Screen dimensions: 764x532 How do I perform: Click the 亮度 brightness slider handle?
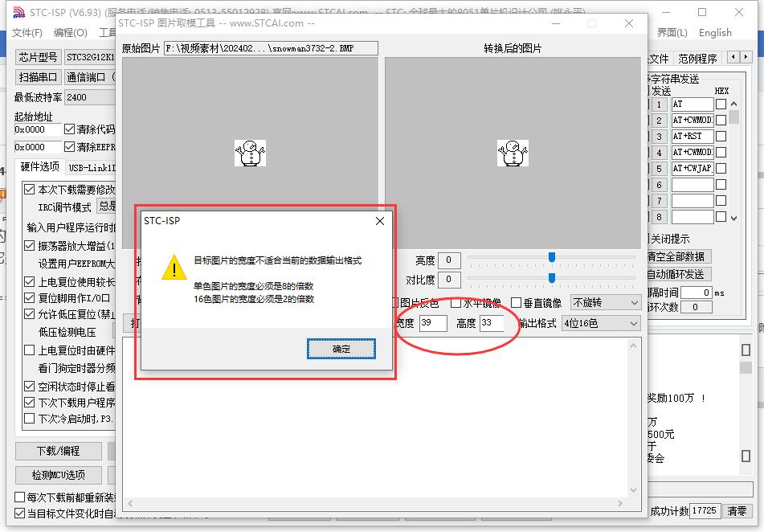point(552,257)
